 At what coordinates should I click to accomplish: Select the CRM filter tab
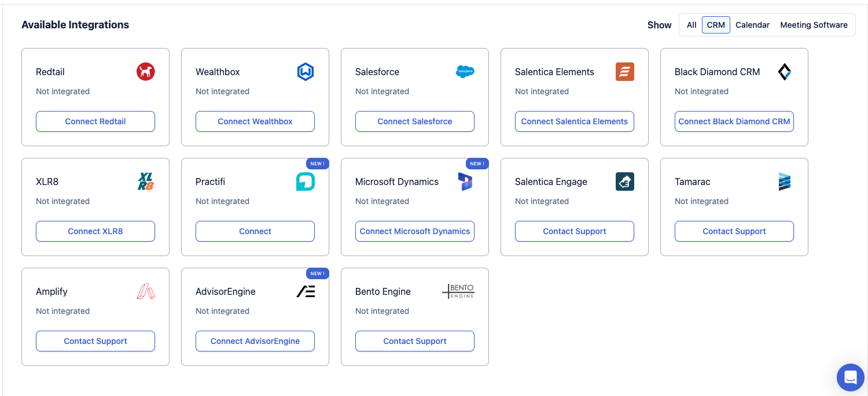click(716, 25)
